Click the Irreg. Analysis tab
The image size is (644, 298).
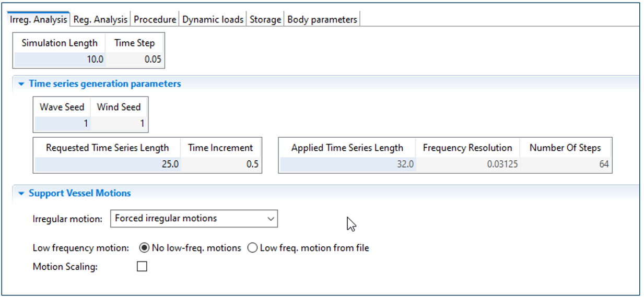(38, 19)
